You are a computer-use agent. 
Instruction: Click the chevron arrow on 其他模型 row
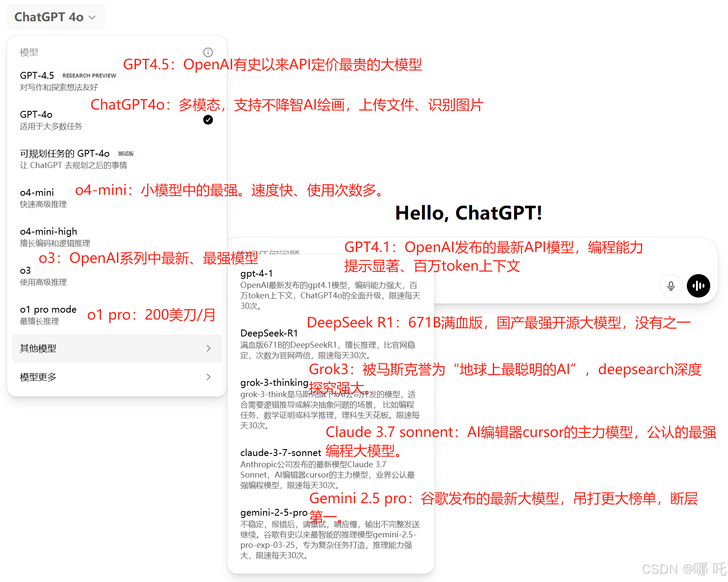[x=208, y=349]
